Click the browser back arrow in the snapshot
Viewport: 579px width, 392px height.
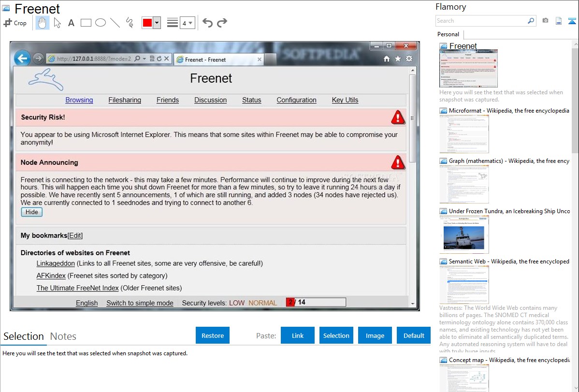pyautogui.click(x=22, y=58)
